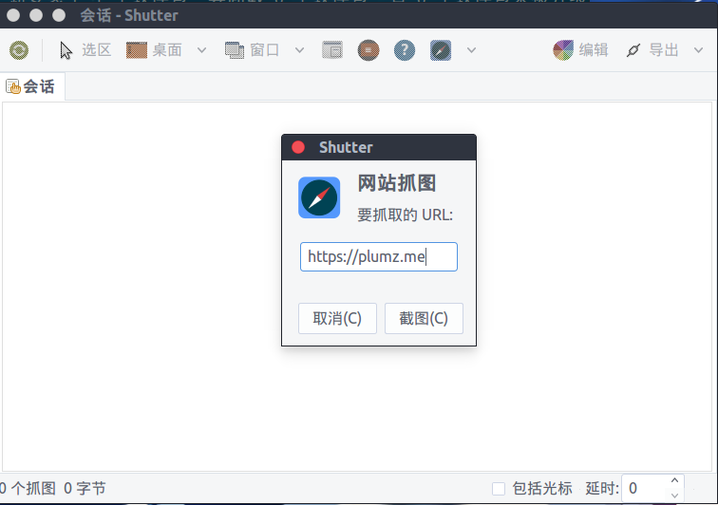
Task: Click the capture menu icon
Action: [x=369, y=50]
